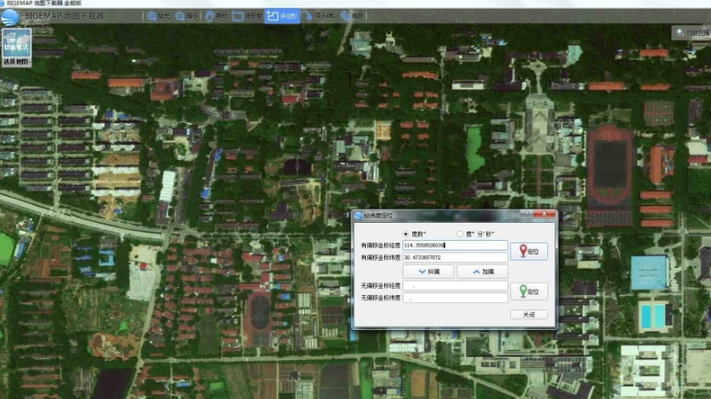This screenshot has height=399, width=711.
Task: Locate using the green pin 定位 button
Action: [529, 292]
